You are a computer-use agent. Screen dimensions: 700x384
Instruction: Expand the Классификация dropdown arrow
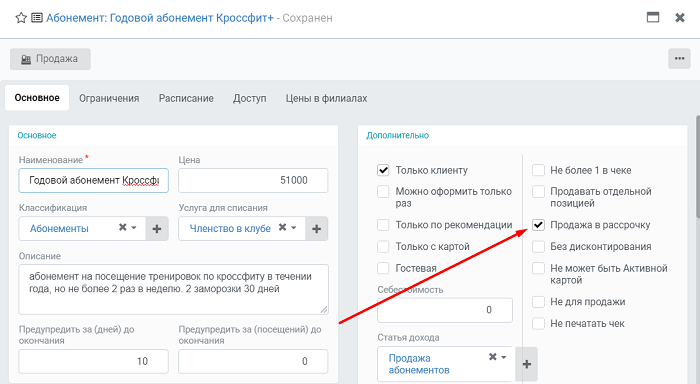pyautogui.click(x=133, y=228)
